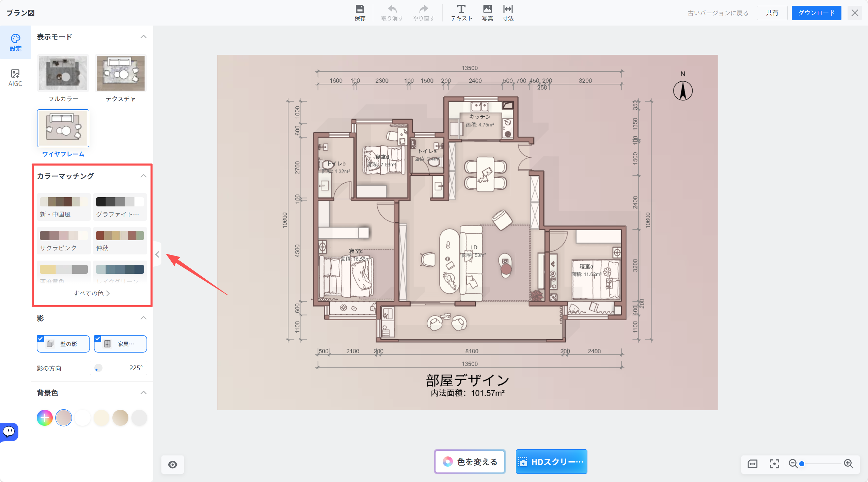Select the フルカラー display mode thumbnail
Image resolution: width=868 pixels, height=482 pixels.
pos(63,73)
